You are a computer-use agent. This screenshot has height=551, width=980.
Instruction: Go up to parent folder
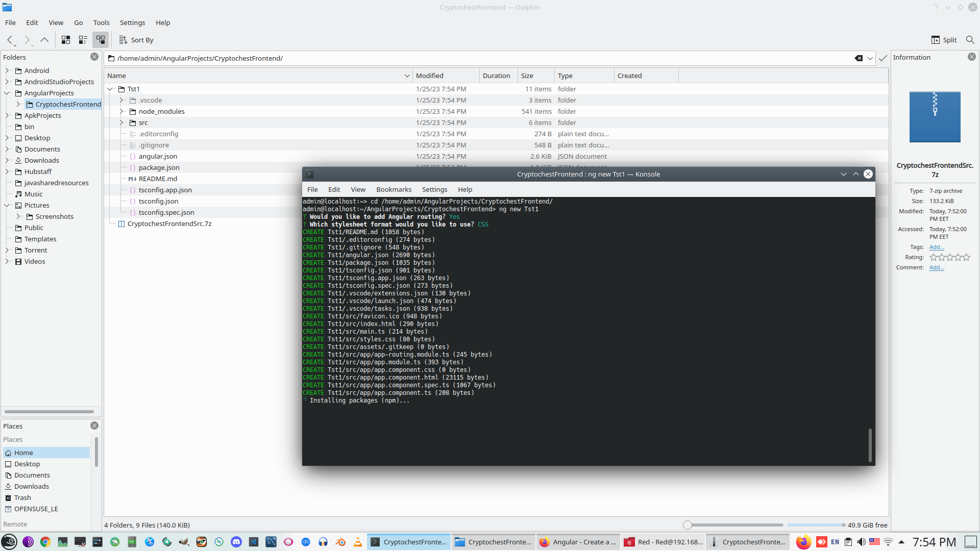pos(44,40)
